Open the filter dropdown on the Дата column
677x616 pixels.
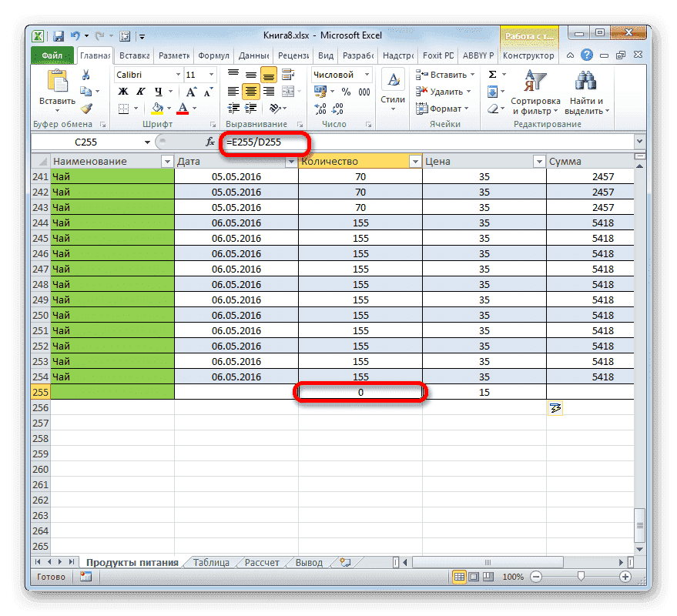coord(291,161)
